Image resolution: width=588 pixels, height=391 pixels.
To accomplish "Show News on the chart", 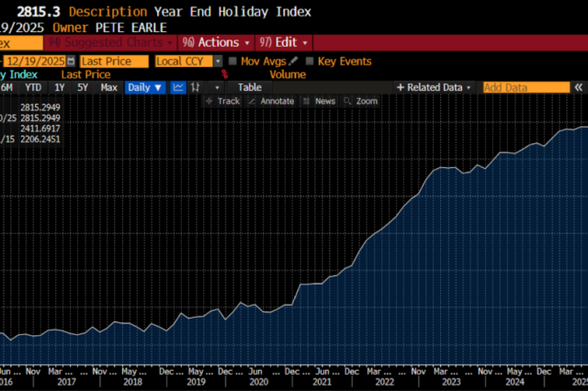I will [320, 101].
